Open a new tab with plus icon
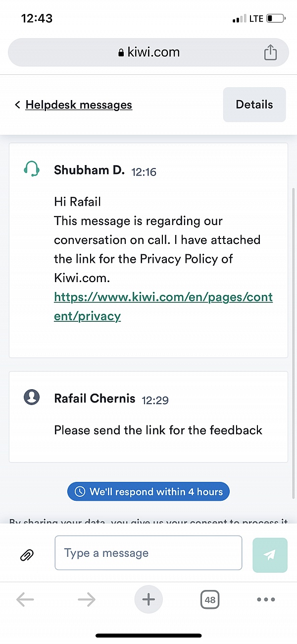Image resolution: width=297 pixels, height=644 pixels. [148, 600]
